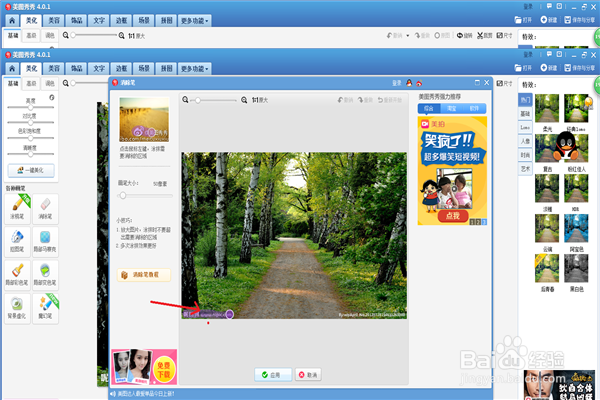
Task: Adjust the 清晰度 sharpness slider
Action: pyautogui.click(x=31, y=154)
